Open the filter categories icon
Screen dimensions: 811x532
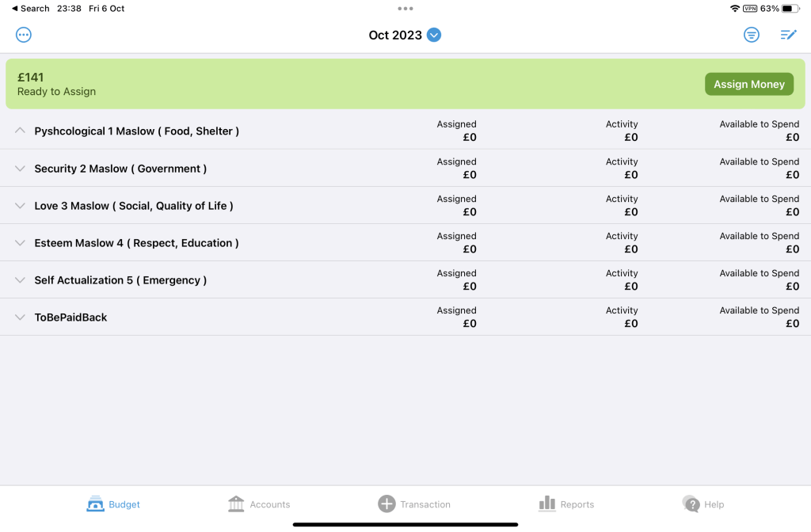(751, 35)
